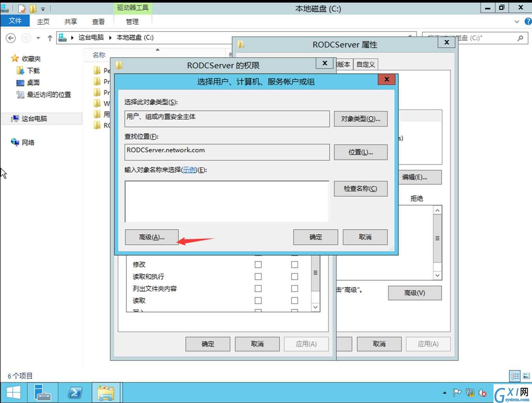This screenshot has width=532, height=403.
Task: Click the muted volume tray icon
Action: tap(483, 392)
